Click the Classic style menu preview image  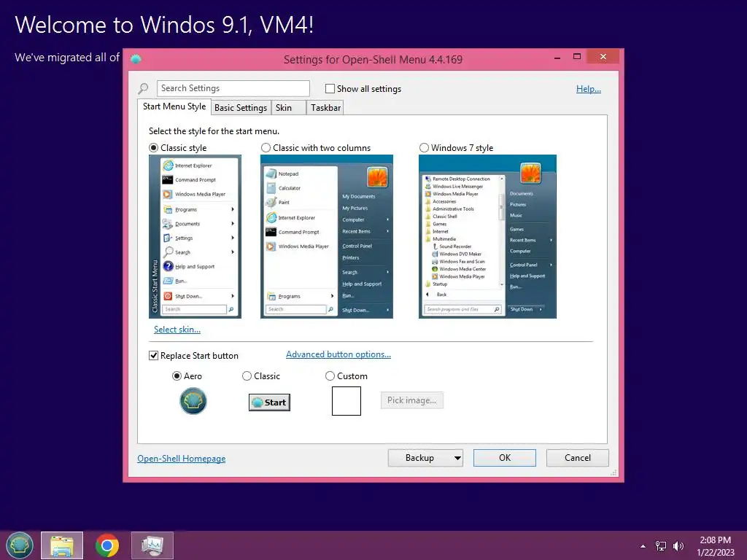(195, 237)
